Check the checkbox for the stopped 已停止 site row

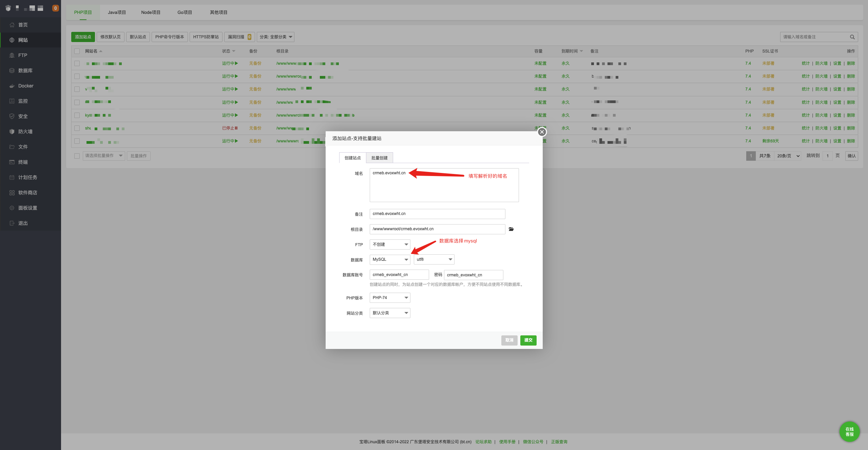[x=77, y=128]
